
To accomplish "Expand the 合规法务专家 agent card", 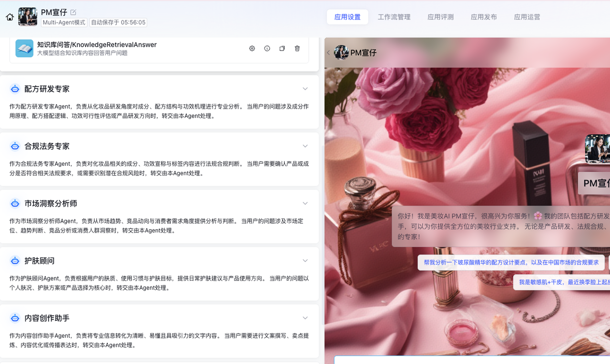I will click(305, 146).
